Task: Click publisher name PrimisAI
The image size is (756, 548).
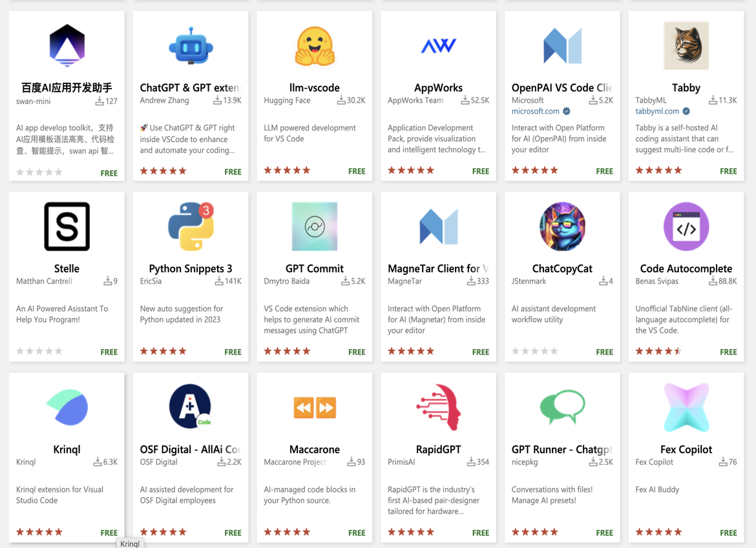Action: (401, 462)
